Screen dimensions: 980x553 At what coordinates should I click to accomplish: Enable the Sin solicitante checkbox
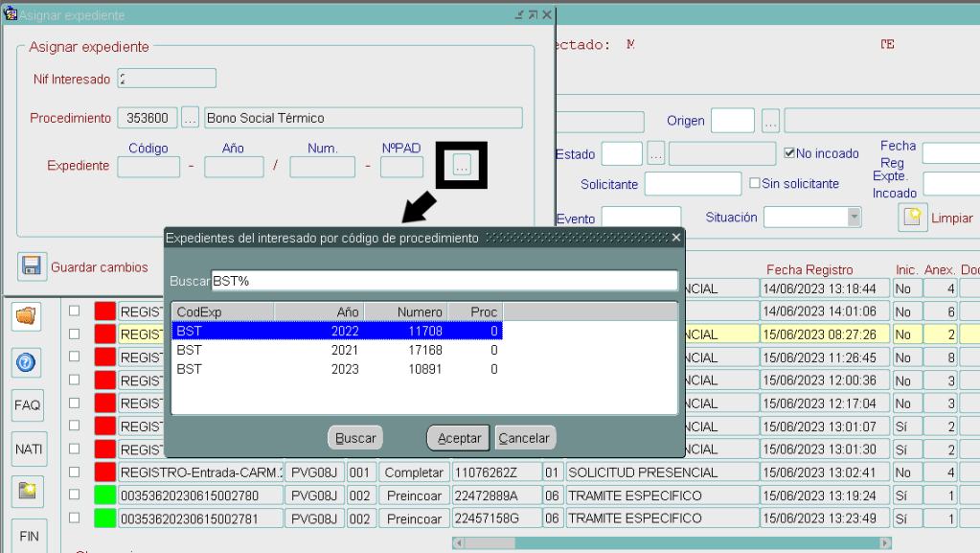tap(755, 183)
